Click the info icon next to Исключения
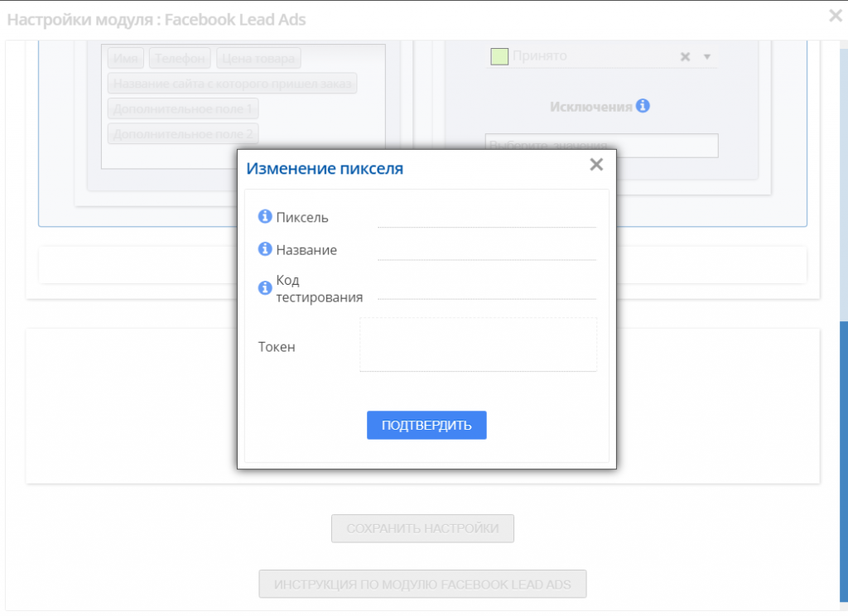The image size is (848, 616). click(643, 106)
